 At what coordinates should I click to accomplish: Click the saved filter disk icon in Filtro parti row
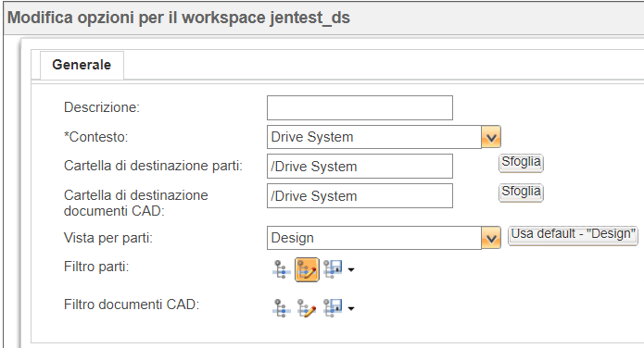(333, 269)
